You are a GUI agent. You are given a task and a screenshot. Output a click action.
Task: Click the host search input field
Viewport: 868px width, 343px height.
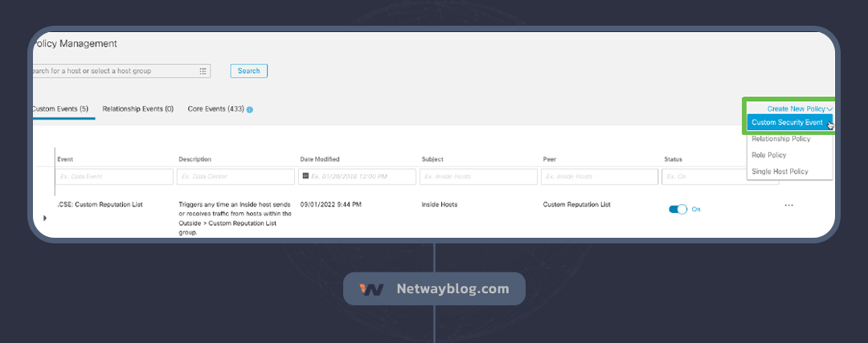pyautogui.click(x=113, y=71)
